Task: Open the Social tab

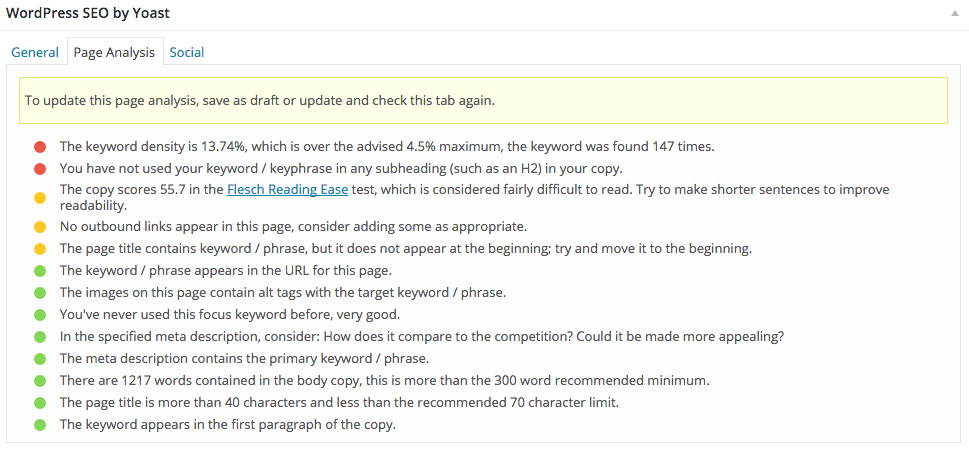Action: pos(187,52)
